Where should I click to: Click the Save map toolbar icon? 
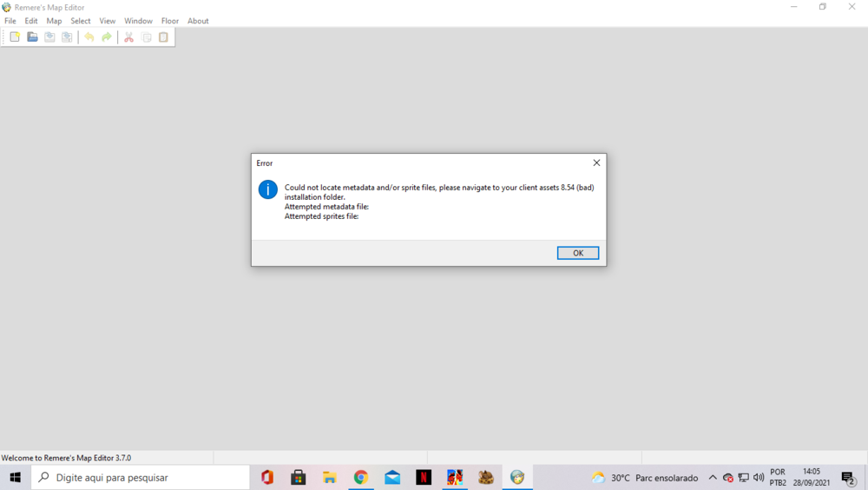(49, 37)
